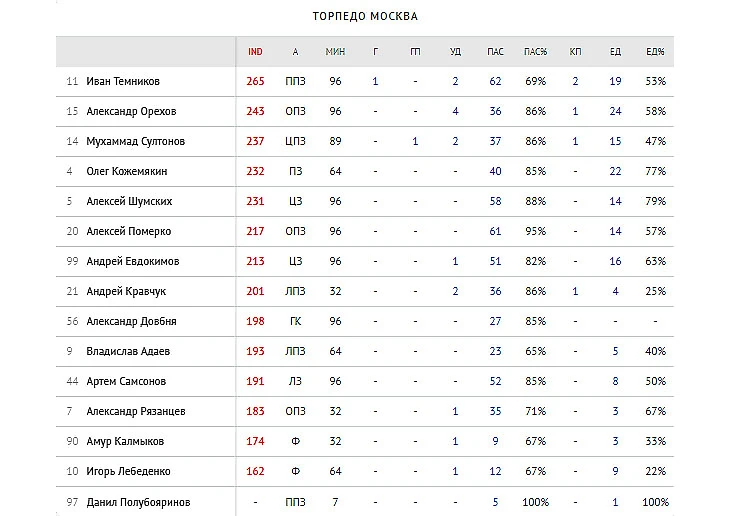This screenshot has height=516, width=730.
Task: Click the КП column header
Action: [575, 52]
